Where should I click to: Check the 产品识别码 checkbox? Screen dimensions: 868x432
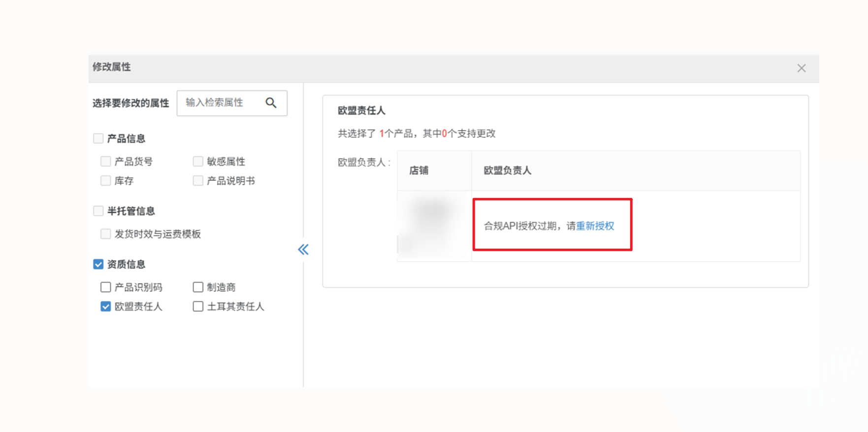click(x=105, y=287)
